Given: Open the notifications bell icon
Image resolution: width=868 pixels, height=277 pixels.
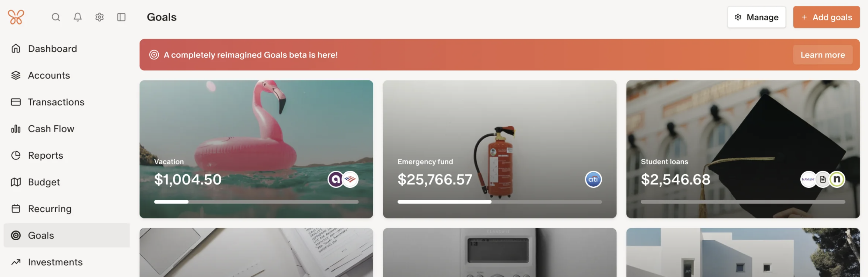Looking at the screenshot, I should click(x=78, y=17).
